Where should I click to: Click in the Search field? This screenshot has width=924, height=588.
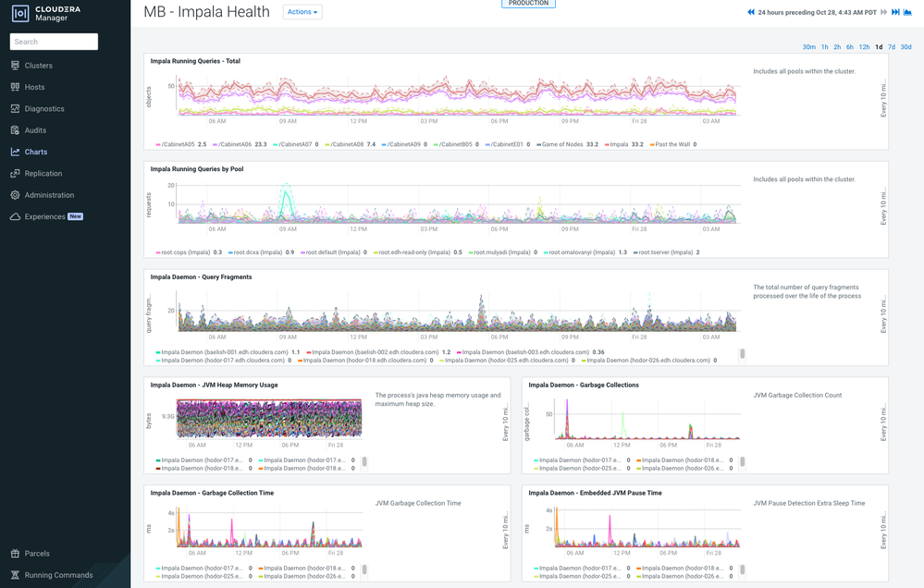[x=54, y=42]
